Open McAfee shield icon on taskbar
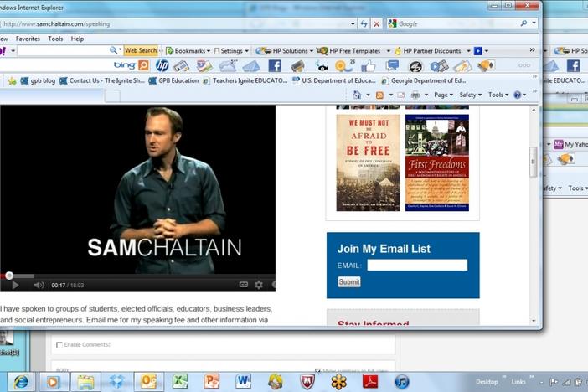 pyautogui.click(x=307, y=382)
